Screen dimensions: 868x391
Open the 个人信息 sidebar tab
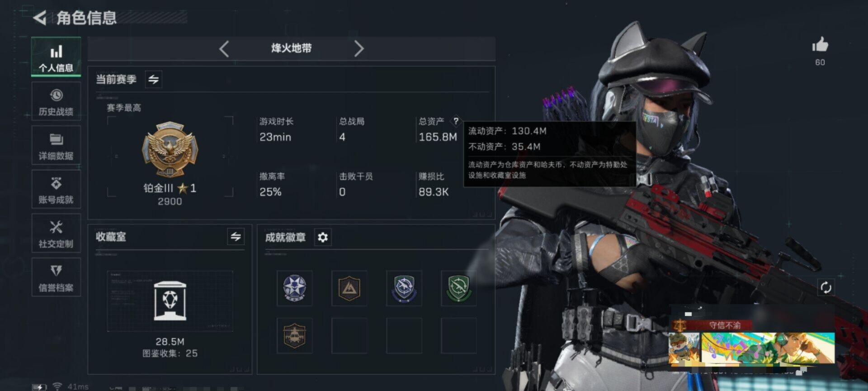tap(56, 57)
